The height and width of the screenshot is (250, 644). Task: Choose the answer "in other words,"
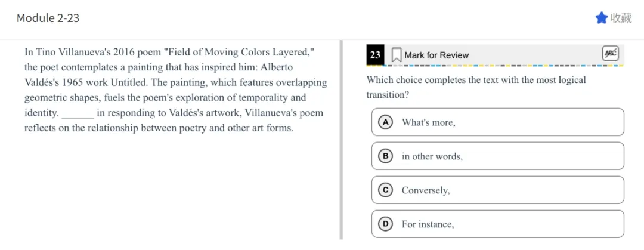tap(432, 156)
